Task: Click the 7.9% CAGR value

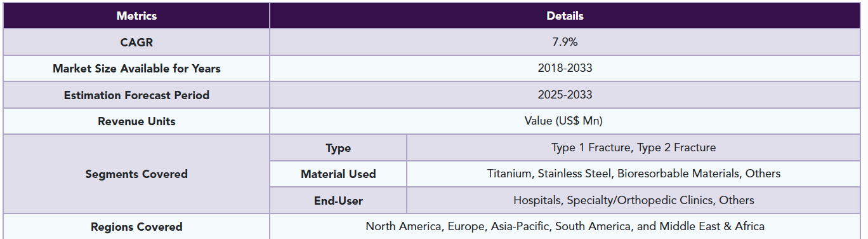Action: [565, 42]
